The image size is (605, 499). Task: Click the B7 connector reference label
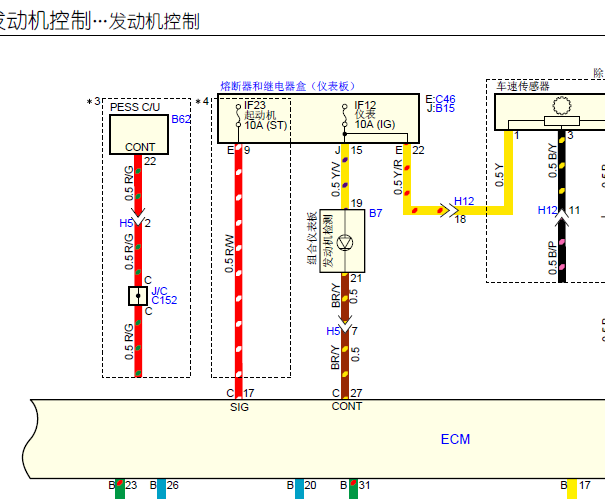[375, 213]
